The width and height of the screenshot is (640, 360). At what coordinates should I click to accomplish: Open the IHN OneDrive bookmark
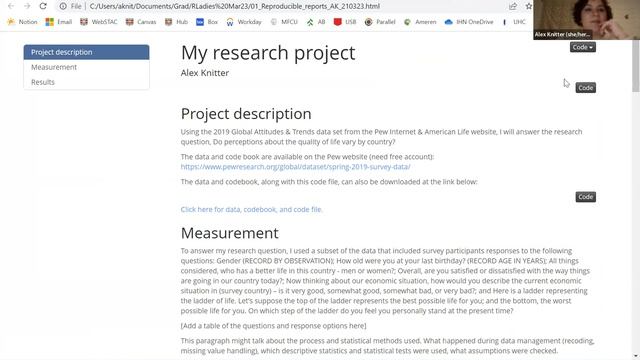[469, 22]
